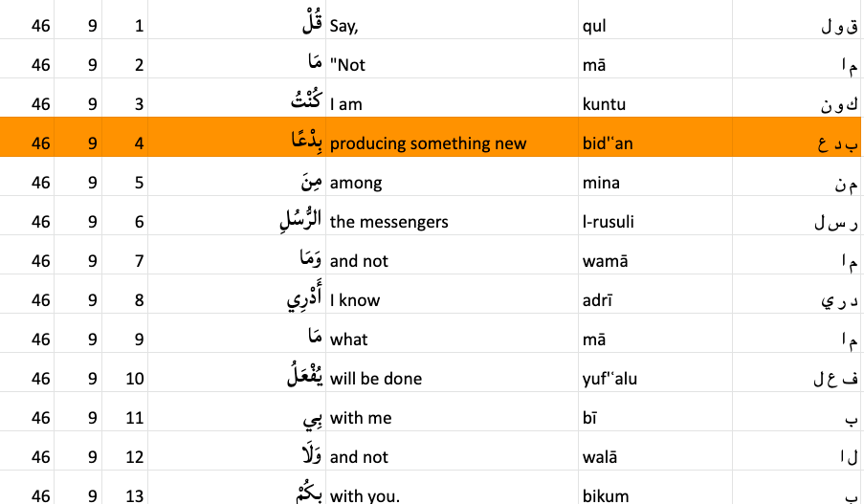This screenshot has height=504, width=864.
Task: Click the 'l-rusuli' transliteration cell
Action: click(x=608, y=222)
